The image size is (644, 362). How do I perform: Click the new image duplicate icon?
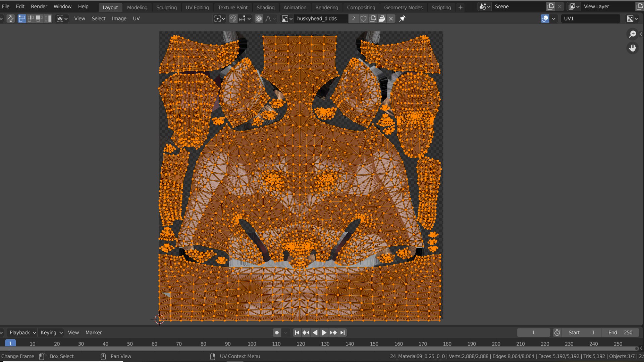[373, 19]
